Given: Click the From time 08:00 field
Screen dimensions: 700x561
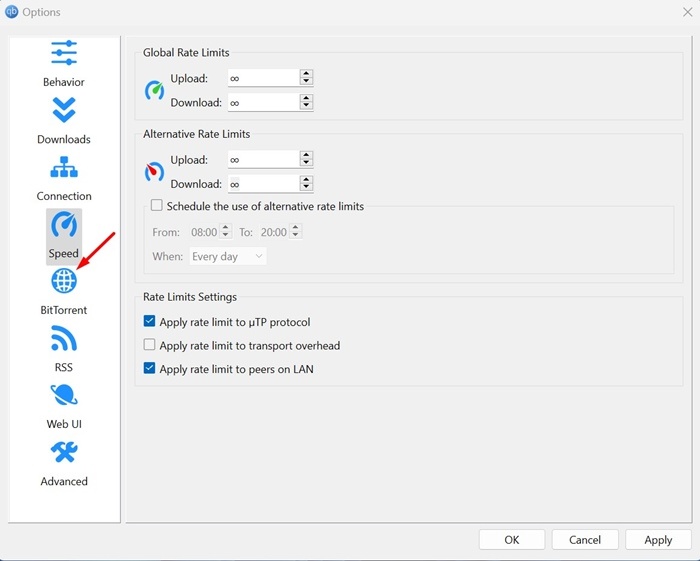Looking at the screenshot, I should coord(204,232).
